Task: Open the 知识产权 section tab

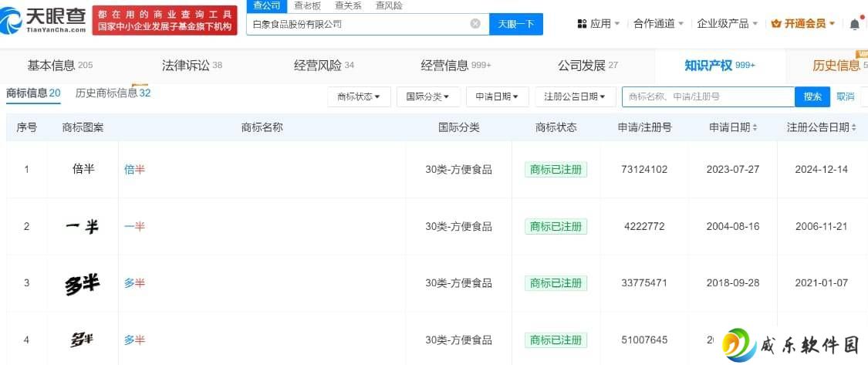Action: click(x=720, y=66)
